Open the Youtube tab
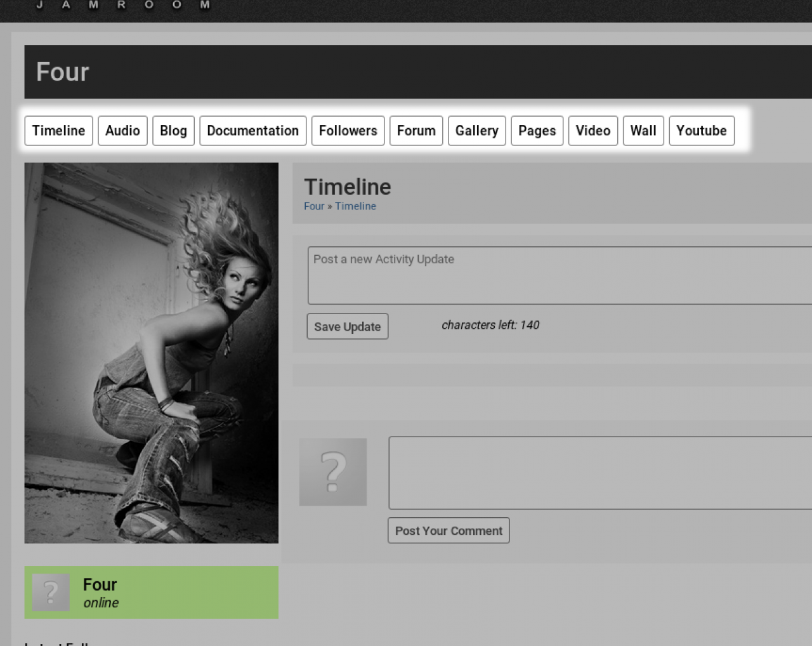This screenshot has width=812, height=646. click(701, 131)
